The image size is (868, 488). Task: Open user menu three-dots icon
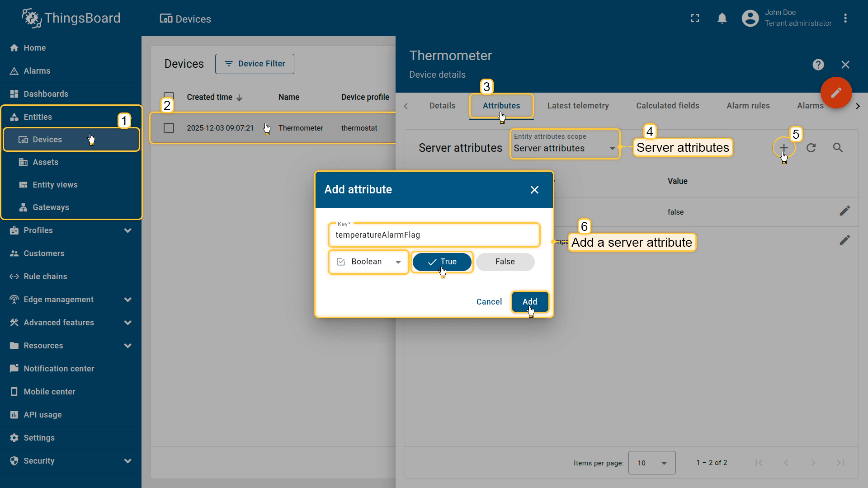[845, 19]
